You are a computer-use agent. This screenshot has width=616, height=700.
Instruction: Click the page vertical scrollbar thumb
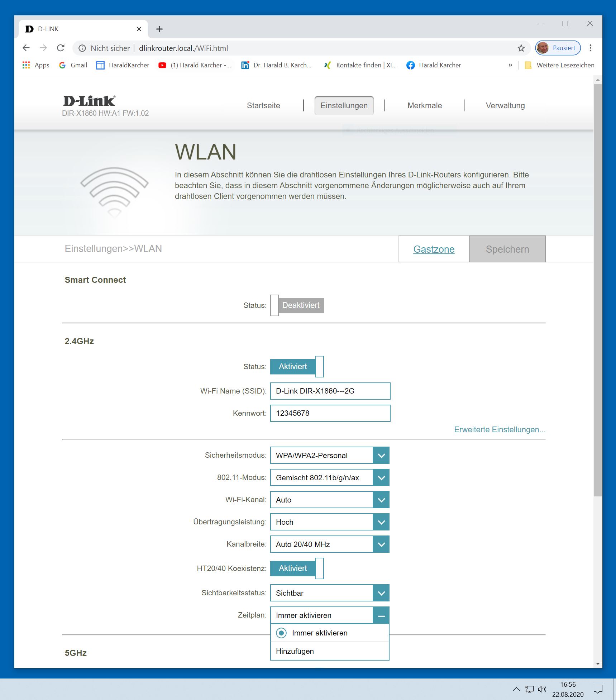point(598,290)
